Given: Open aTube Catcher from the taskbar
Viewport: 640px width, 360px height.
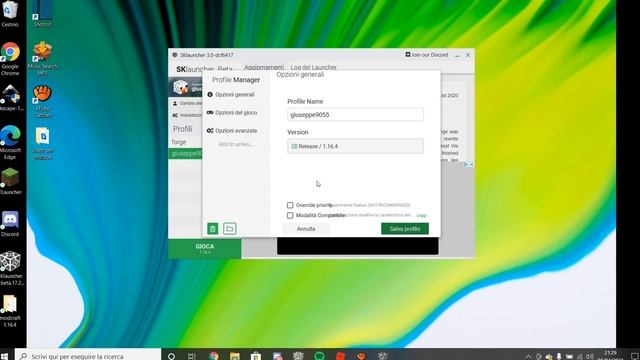Looking at the screenshot, I should (x=362, y=356).
